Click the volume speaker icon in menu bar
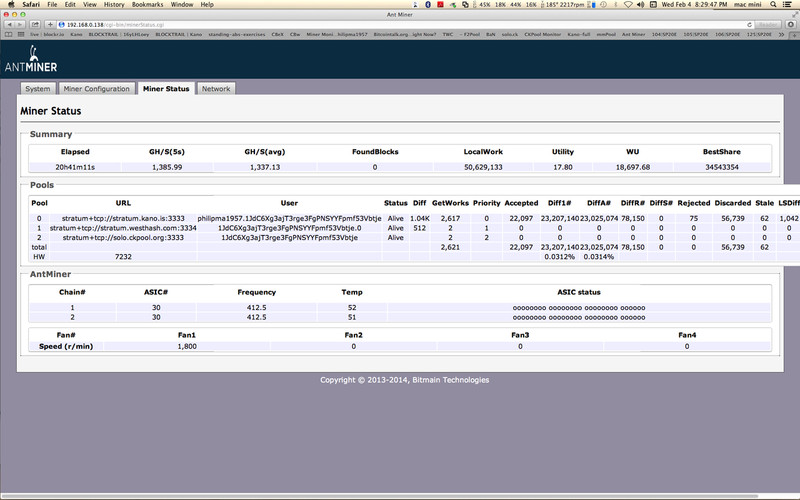Screen dimensions: 800x500 coord(640,4)
